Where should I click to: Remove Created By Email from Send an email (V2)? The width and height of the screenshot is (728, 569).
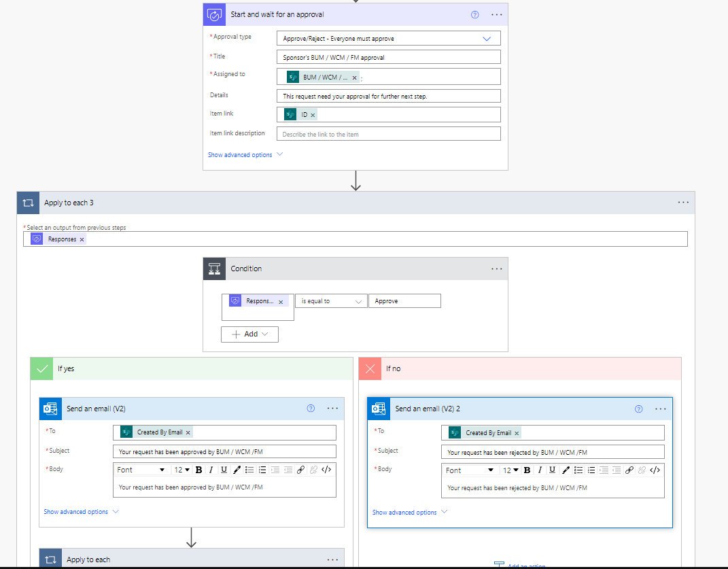click(188, 432)
